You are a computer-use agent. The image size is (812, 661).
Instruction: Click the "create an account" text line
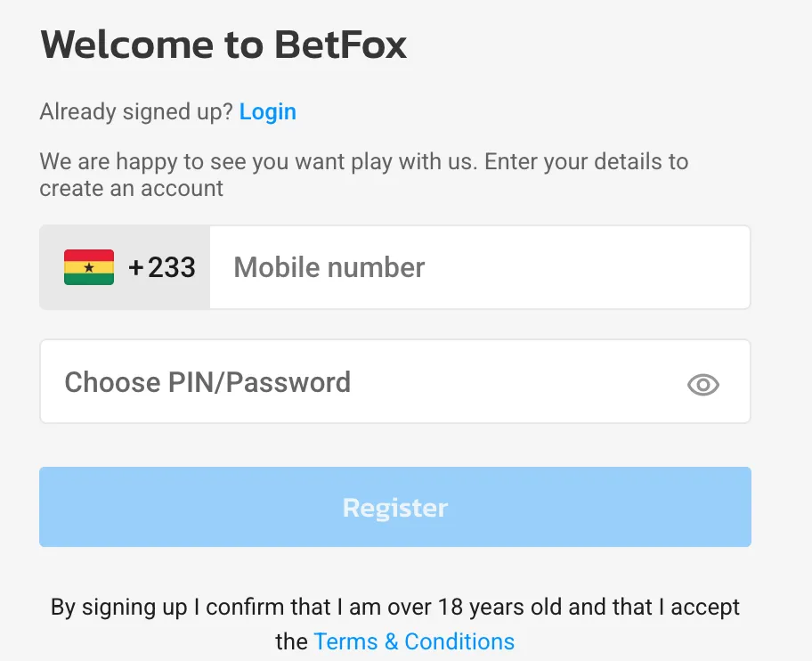[x=132, y=189]
